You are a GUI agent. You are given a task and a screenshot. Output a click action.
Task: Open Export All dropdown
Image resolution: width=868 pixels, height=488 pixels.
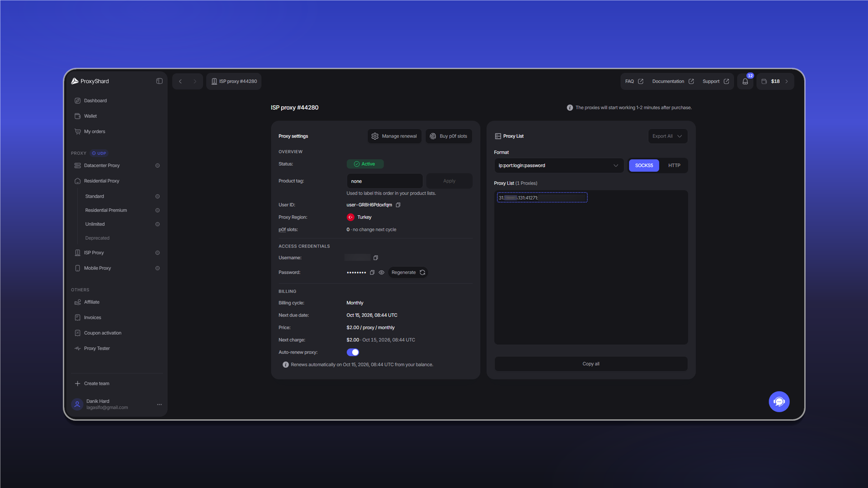[x=667, y=136]
